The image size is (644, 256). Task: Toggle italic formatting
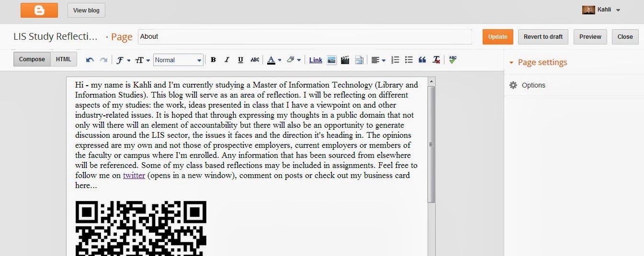point(227,60)
